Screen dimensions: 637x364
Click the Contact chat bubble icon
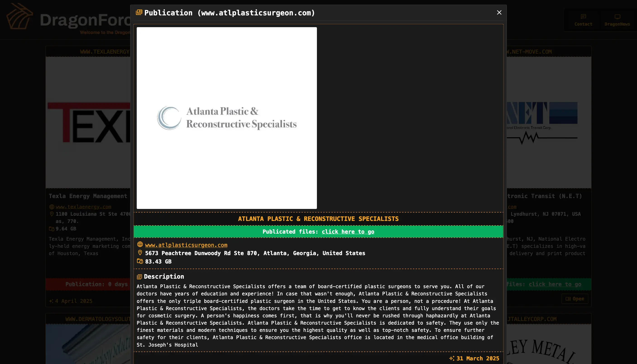tap(583, 17)
